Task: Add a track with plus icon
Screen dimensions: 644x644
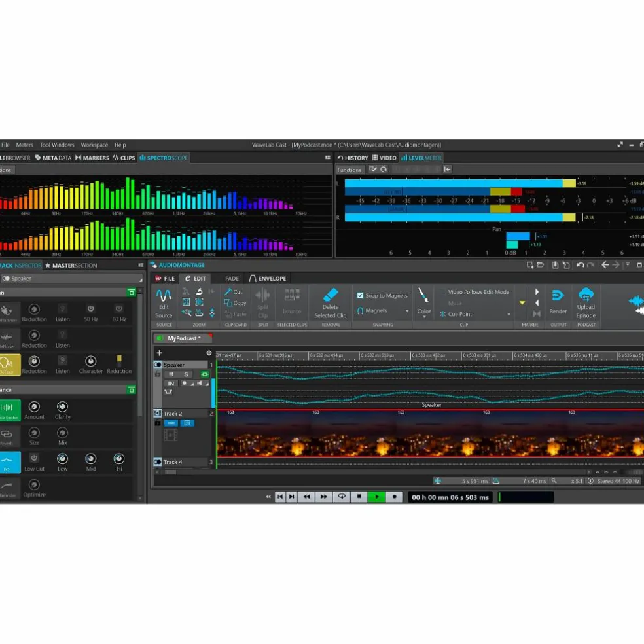Action: (x=159, y=353)
